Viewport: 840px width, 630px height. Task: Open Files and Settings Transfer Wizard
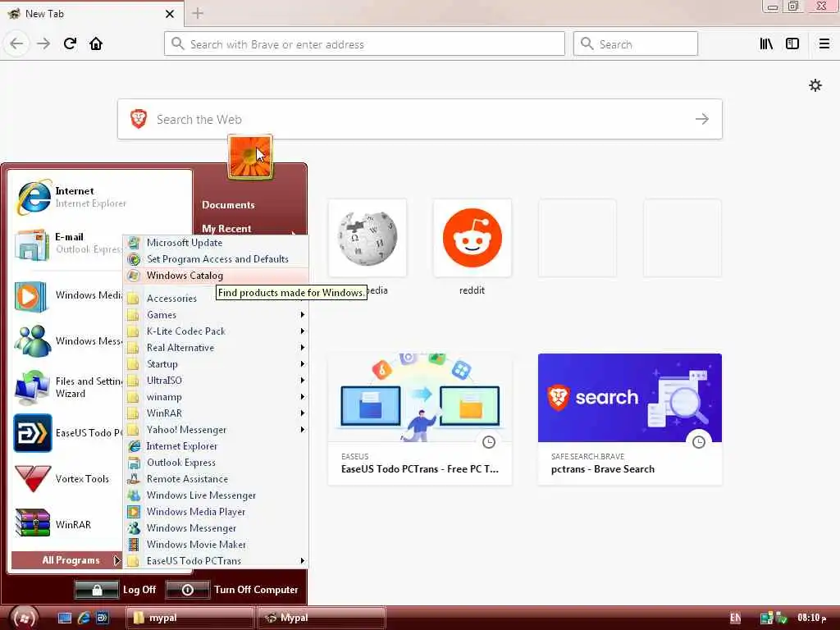(68, 387)
